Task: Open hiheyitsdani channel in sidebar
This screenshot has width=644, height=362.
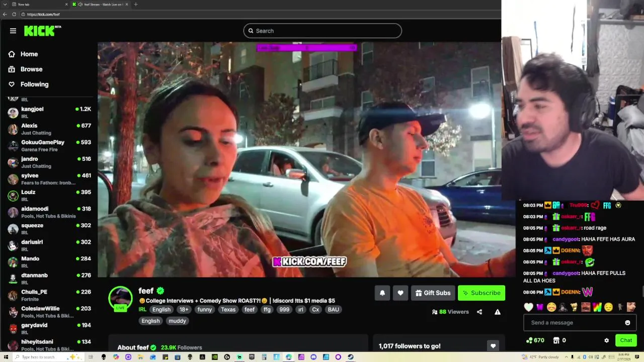Action: coord(49,344)
